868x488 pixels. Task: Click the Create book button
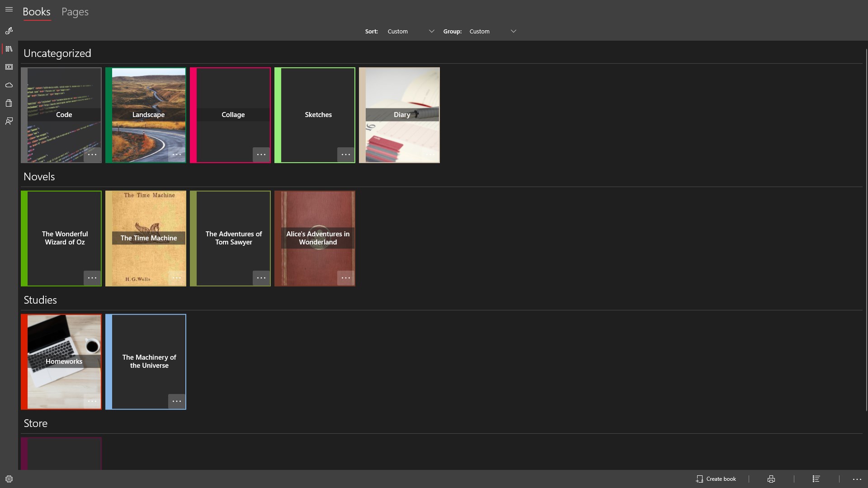tap(717, 479)
